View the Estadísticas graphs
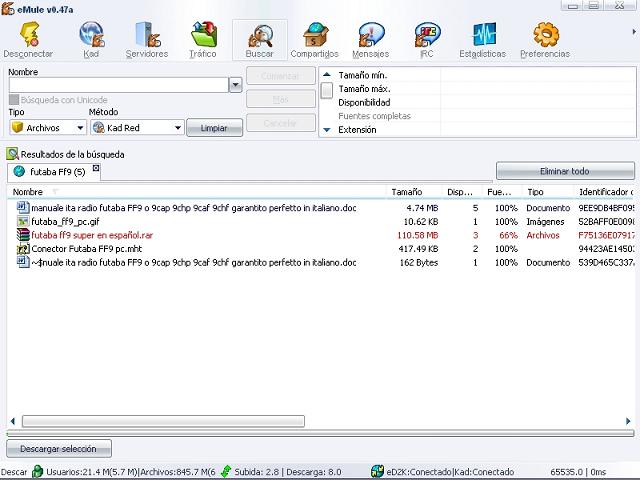640x480 pixels. click(484, 40)
